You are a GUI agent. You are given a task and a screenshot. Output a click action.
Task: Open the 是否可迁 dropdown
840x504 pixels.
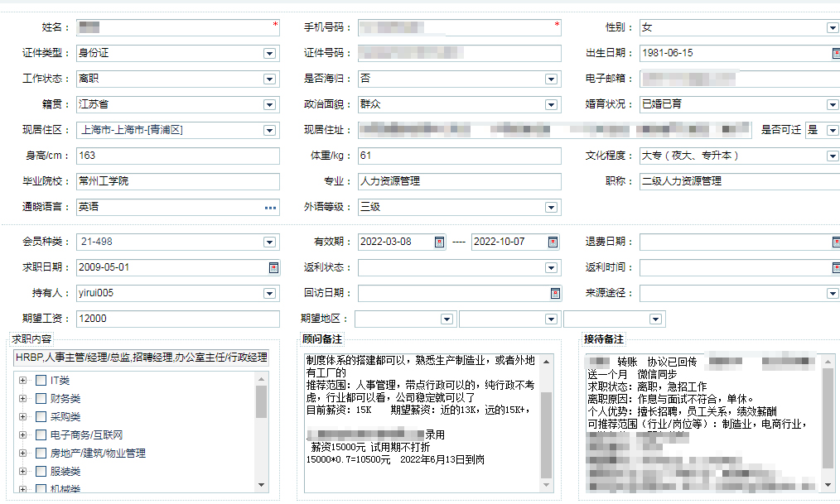(833, 131)
